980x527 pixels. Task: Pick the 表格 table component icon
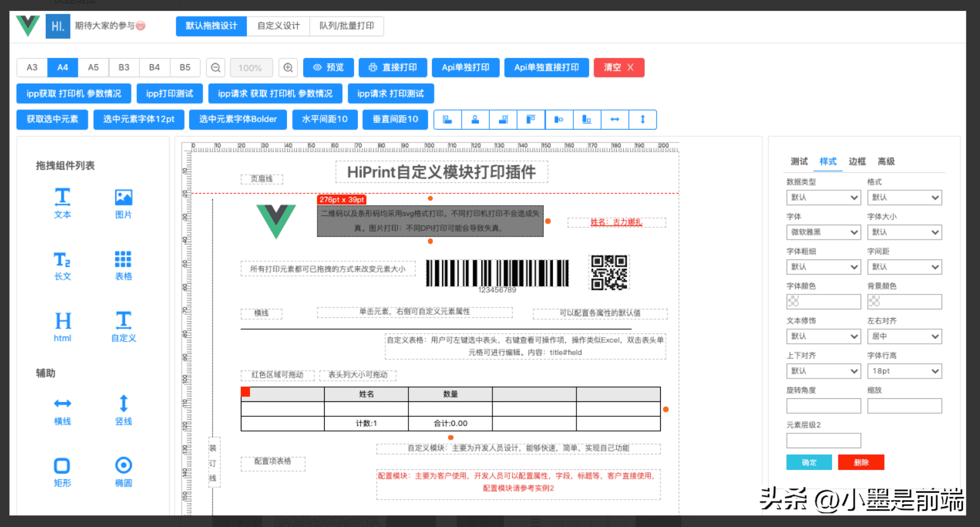(123, 259)
